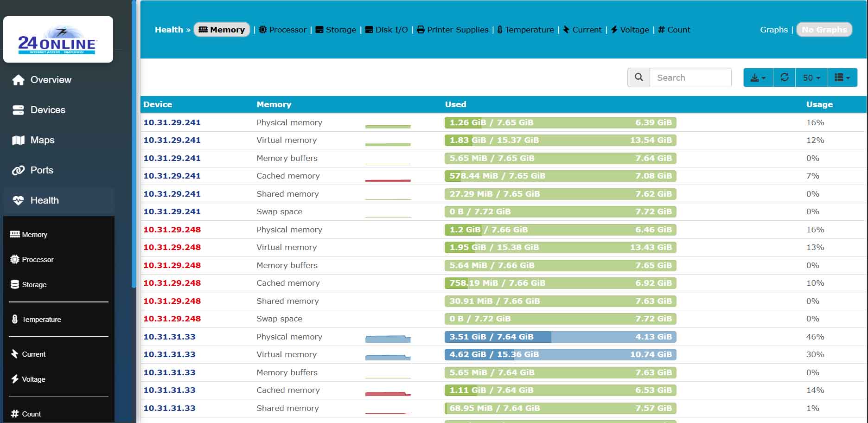Screen dimensions: 868x423
Task: Open Temperature in the sidebar submenu
Action: click(36, 320)
